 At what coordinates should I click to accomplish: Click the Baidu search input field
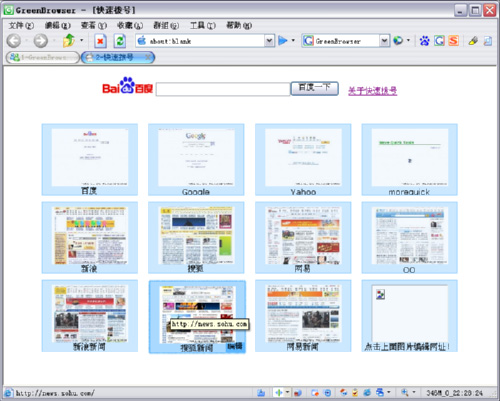point(223,89)
